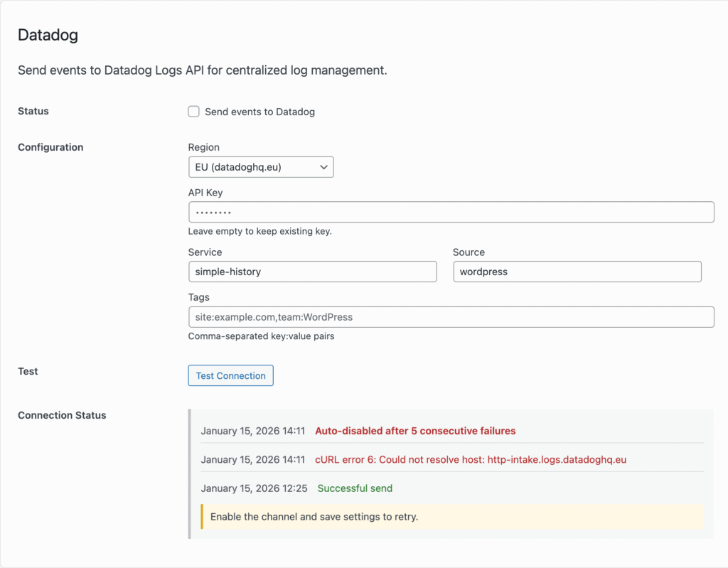Click the Source field containing wordpress
The width and height of the screenshot is (728, 568).
point(577,272)
